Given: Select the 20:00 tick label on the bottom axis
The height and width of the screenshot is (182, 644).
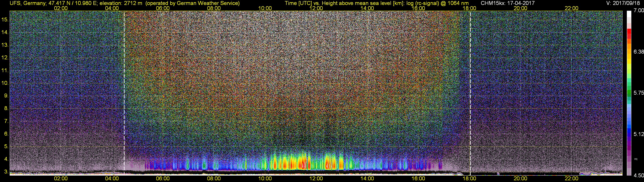Looking at the screenshot, I should (x=521, y=179).
